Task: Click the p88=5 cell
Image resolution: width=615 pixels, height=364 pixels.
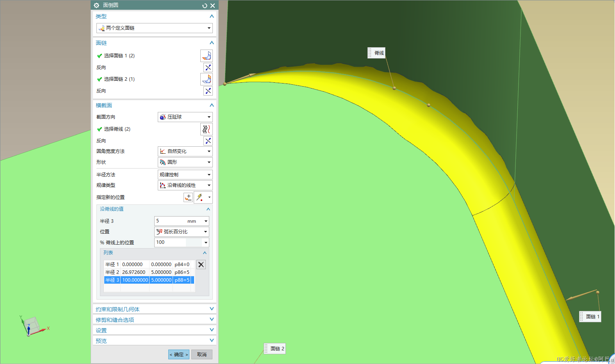Action: coord(182,280)
